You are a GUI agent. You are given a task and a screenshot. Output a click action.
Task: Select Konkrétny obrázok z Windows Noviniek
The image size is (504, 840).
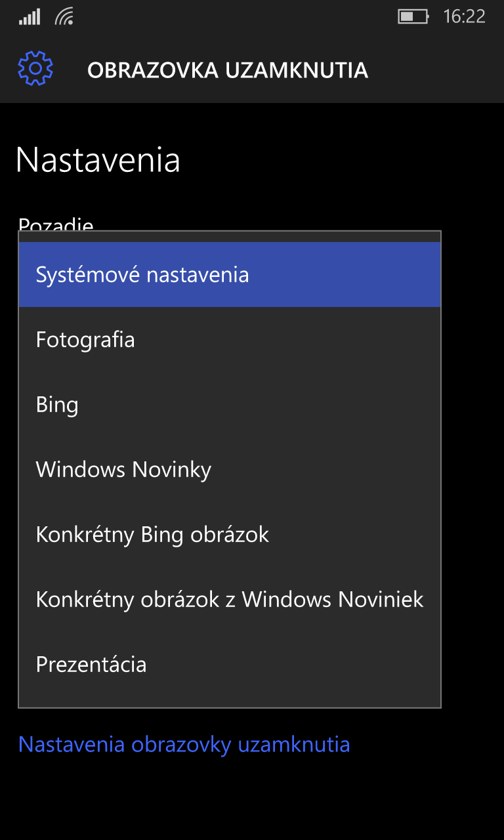pos(230,599)
